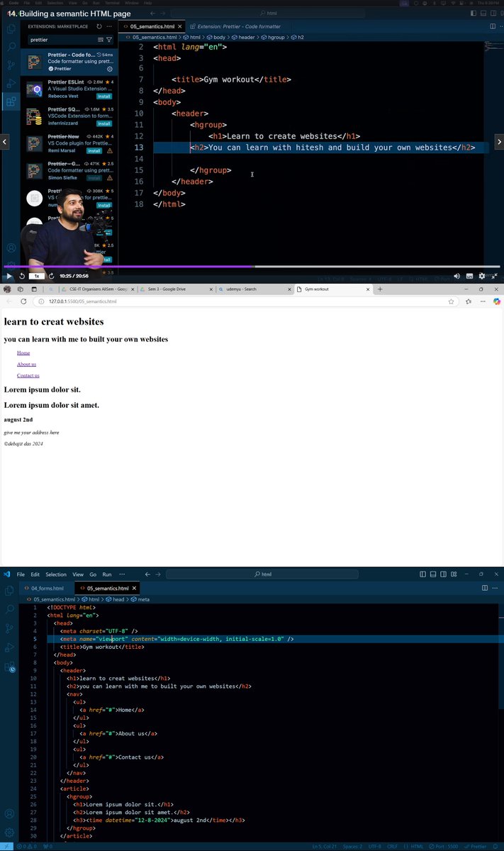504x851 pixels.
Task: Click the About us link on the webpage
Action: (x=26, y=364)
